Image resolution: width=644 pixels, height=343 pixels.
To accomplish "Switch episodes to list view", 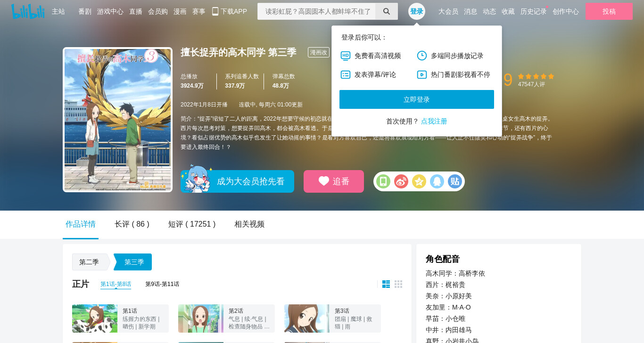I will 386,284.
